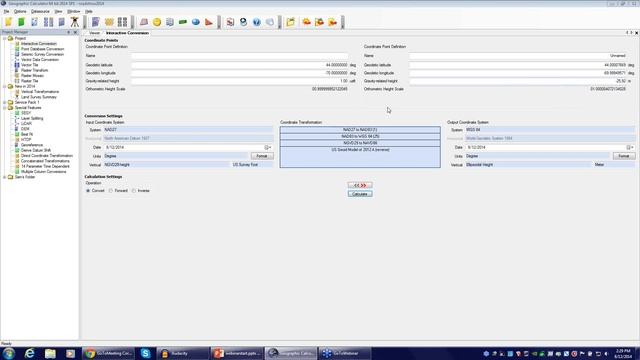Screen dimensions: 640x360
Task: Select NAD27 to NAD83 transformation row
Action: coord(360,130)
